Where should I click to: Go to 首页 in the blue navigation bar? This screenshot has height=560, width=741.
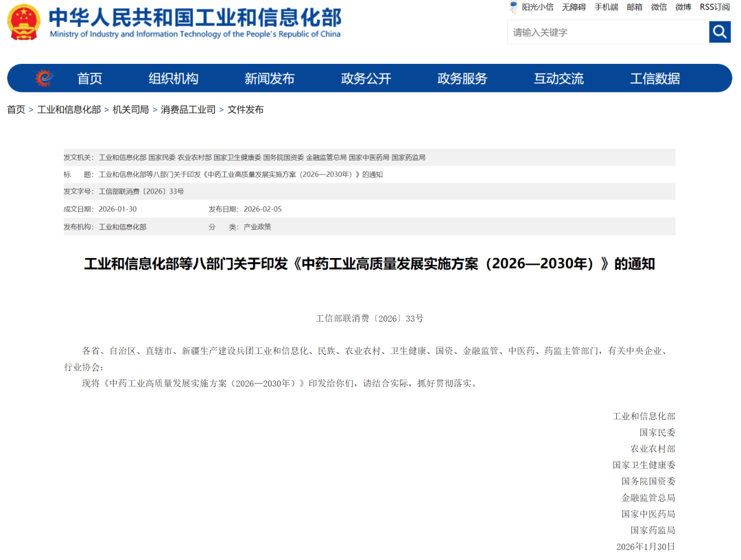point(89,78)
